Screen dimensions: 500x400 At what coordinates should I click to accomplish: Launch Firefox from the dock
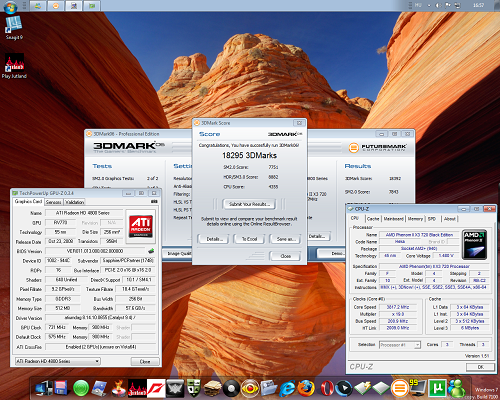(306, 388)
